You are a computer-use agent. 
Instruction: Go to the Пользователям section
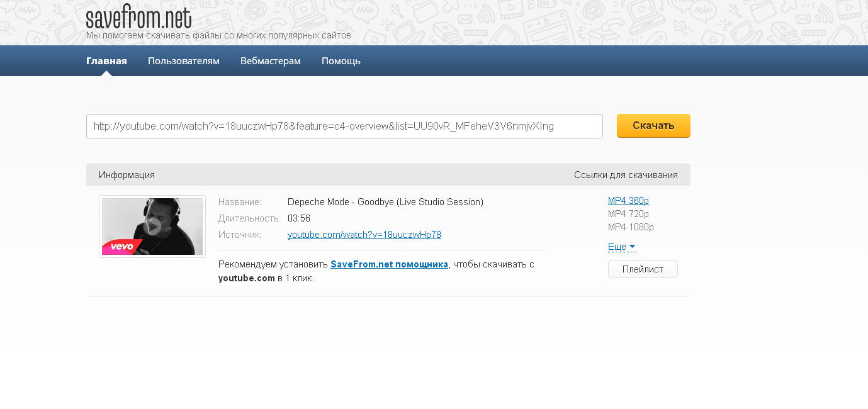[183, 61]
